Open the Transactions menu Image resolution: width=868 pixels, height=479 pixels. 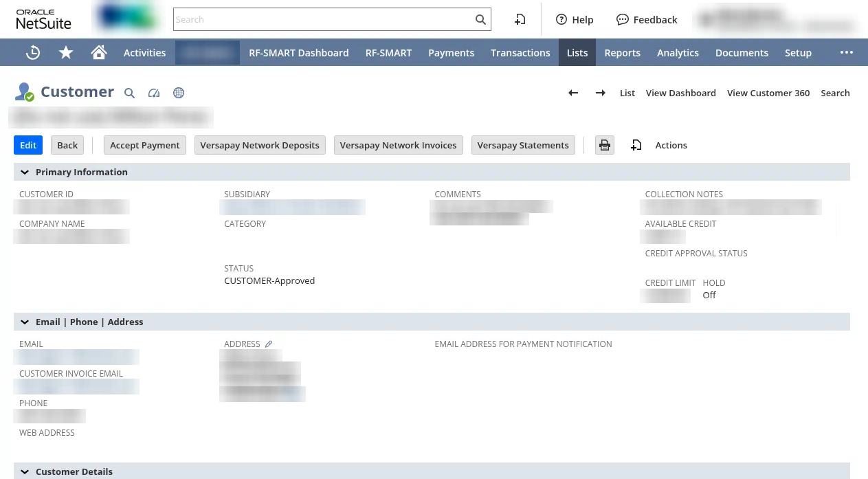[520, 52]
